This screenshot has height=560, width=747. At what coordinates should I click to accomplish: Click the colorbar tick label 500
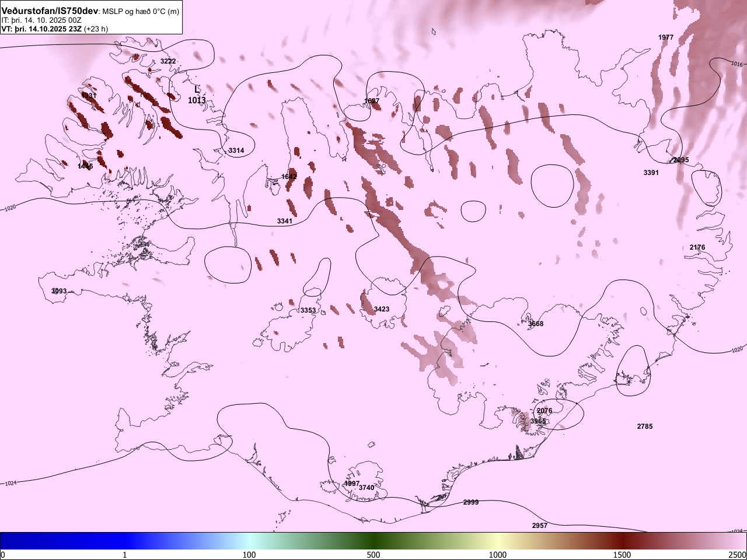tap(373, 555)
